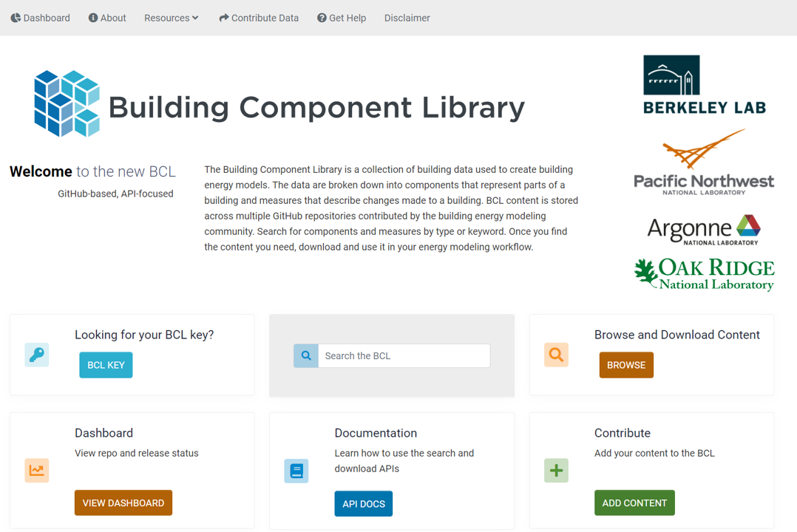Open the Dashboard menu item

(40, 18)
